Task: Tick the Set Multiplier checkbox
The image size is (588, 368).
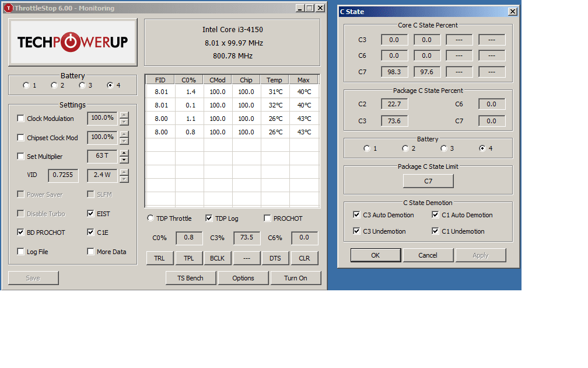Action: coord(20,156)
